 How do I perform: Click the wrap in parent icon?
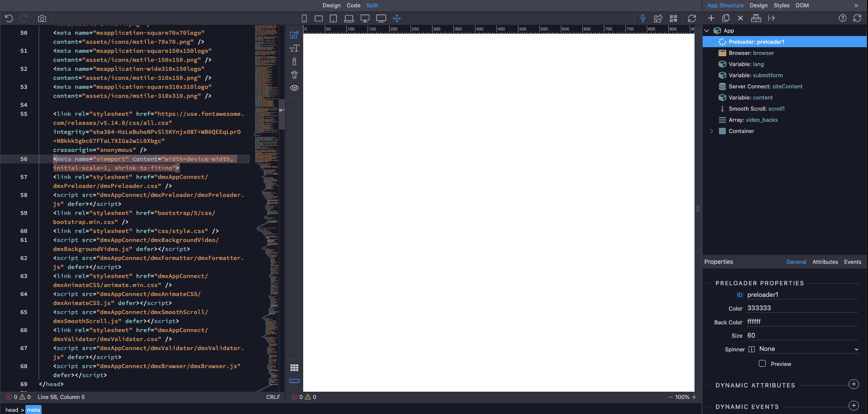(x=756, y=18)
